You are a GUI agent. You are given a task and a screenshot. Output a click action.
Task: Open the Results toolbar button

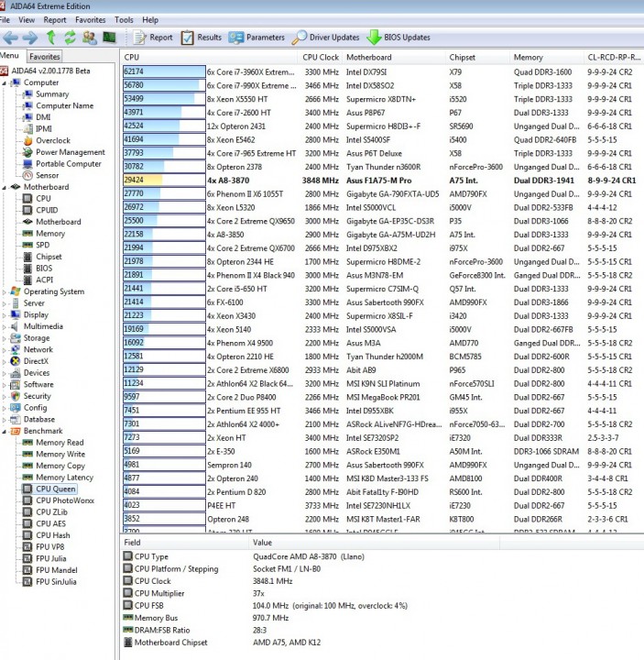pyautogui.click(x=201, y=38)
